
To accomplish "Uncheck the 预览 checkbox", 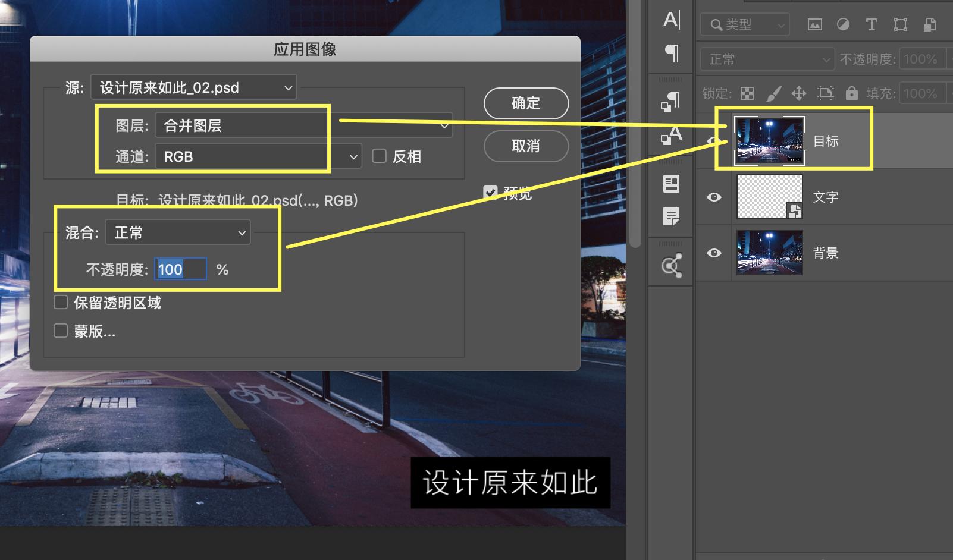I will click(x=491, y=192).
